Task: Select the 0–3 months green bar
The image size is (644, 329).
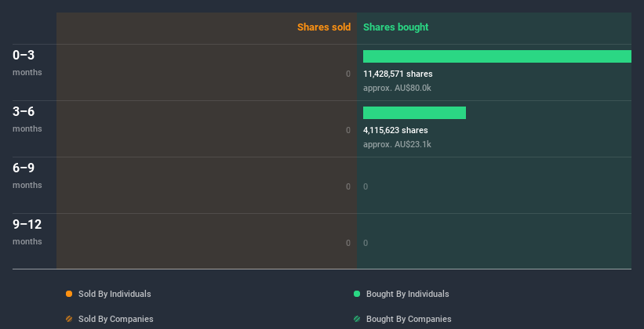Action: (x=497, y=56)
